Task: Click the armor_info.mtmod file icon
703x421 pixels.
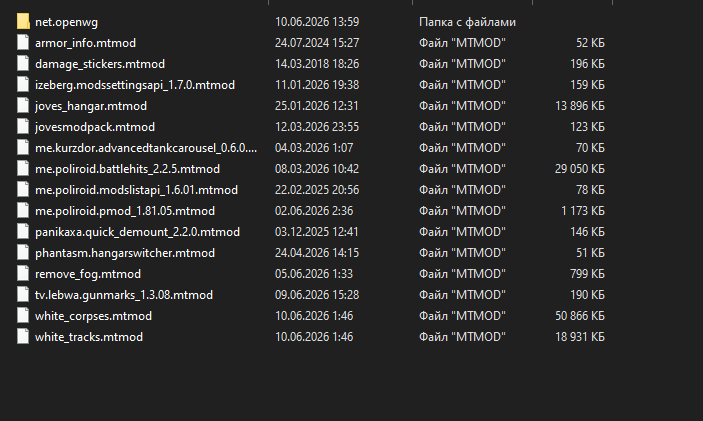Action: [x=23, y=43]
